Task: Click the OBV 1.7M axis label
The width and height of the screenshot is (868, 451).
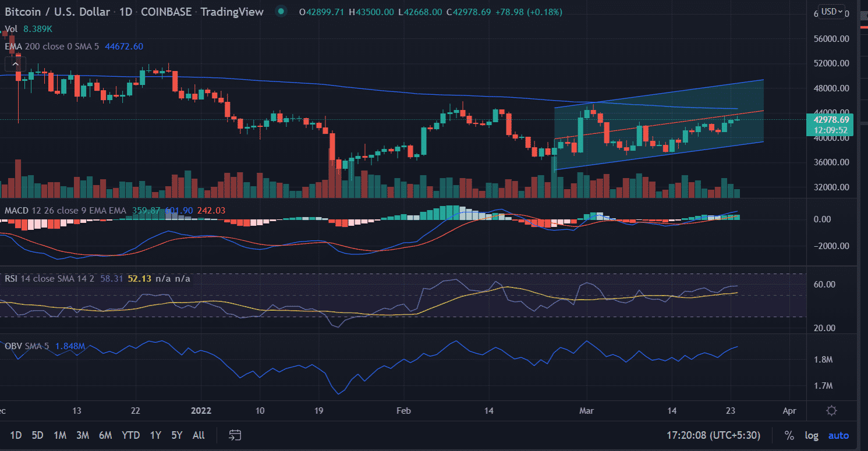Action: [x=823, y=386]
